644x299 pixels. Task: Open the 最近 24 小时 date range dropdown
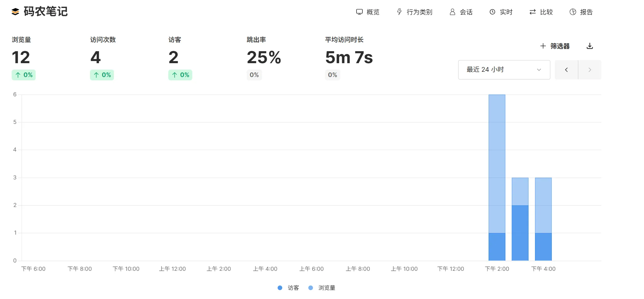(504, 70)
